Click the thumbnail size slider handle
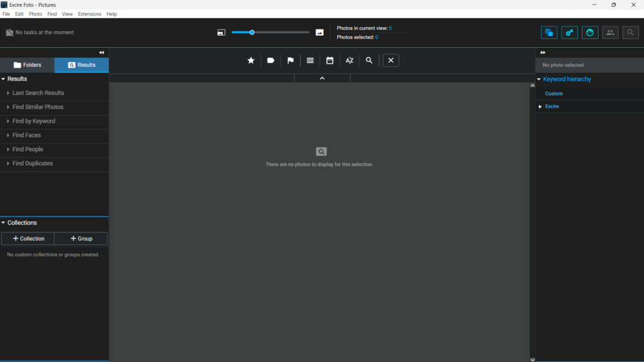This screenshot has width=644, height=362. pyautogui.click(x=252, y=32)
